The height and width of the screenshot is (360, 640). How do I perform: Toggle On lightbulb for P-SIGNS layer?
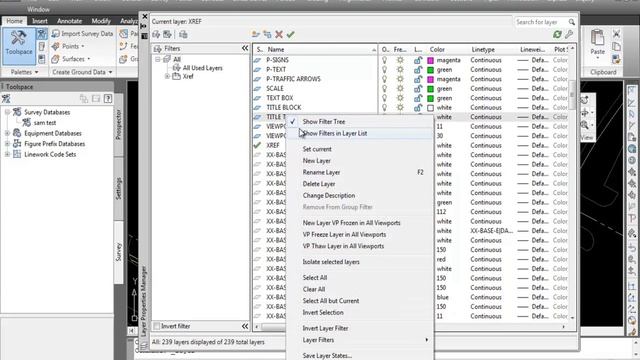pyautogui.click(x=384, y=60)
